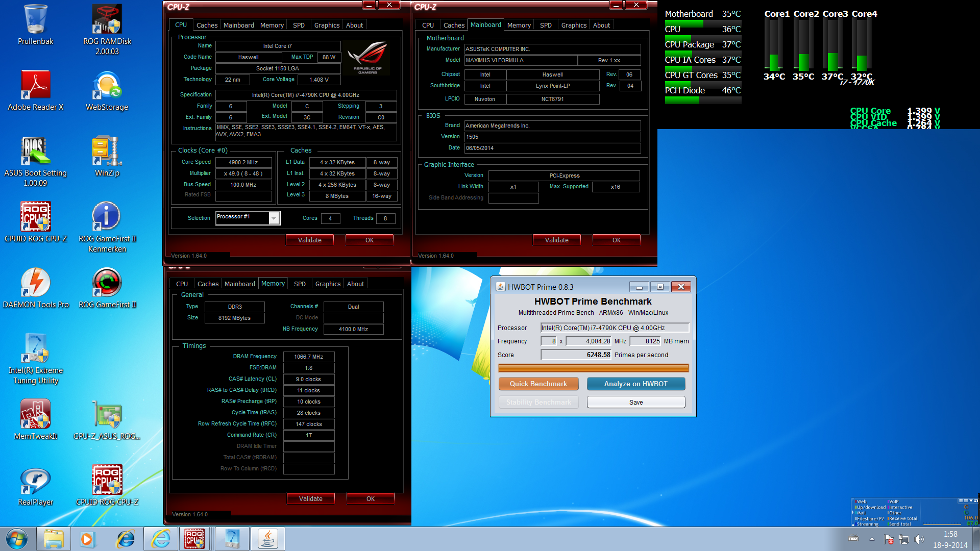Click the Core Voltage value 1.408 V
The image size is (980, 551).
(319, 80)
